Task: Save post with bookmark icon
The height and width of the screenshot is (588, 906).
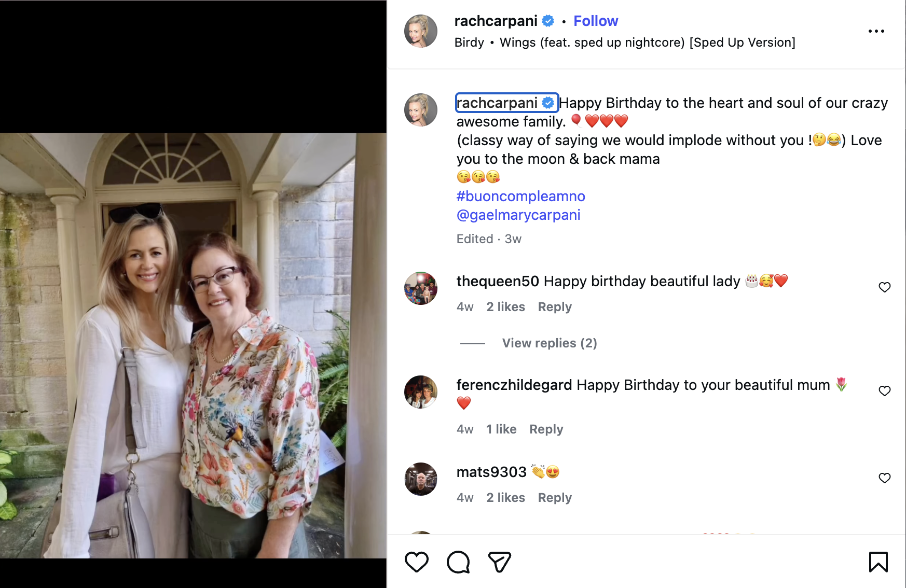Action: tap(878, 562)
